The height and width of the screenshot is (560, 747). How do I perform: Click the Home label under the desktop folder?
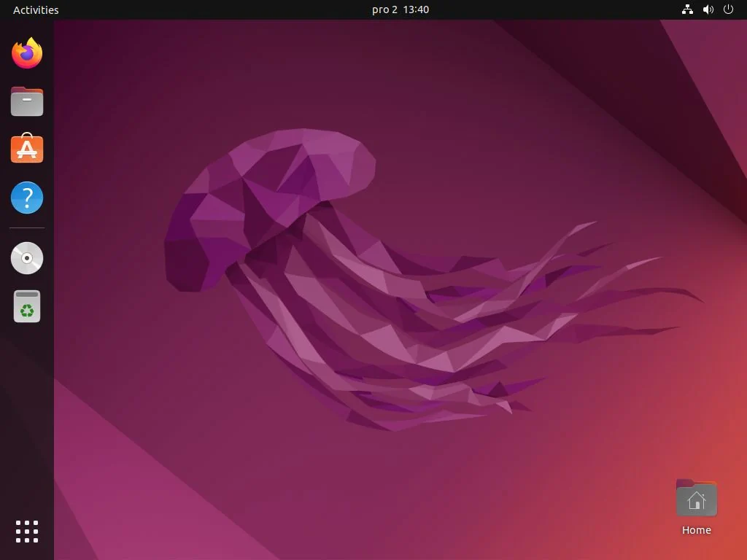(696, 530)
